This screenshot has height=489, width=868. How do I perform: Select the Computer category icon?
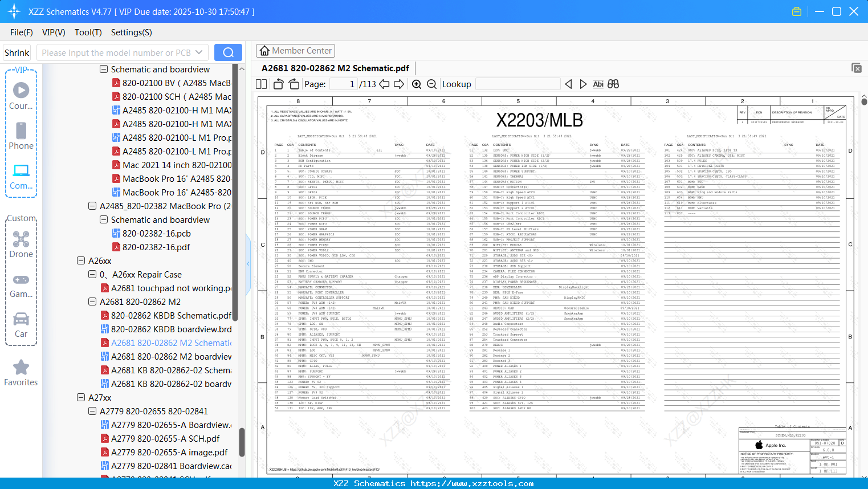click(x=21, y=176)
